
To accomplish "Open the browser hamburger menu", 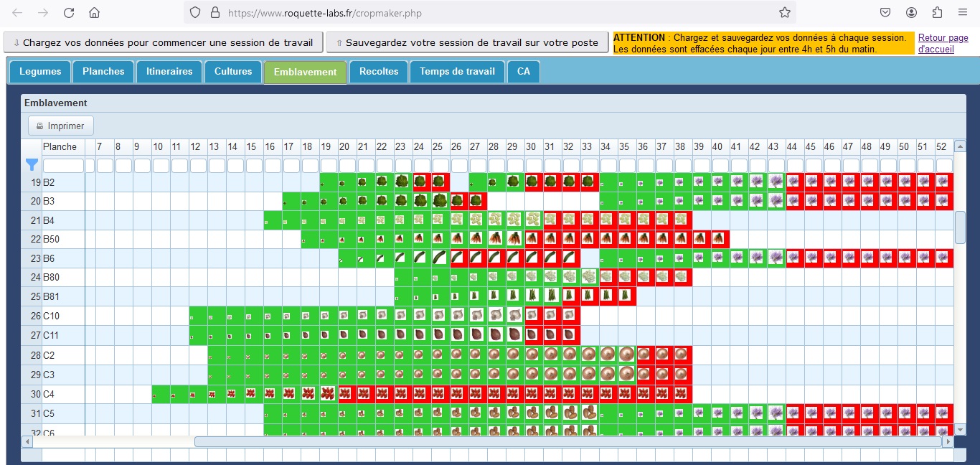I will coord(963,13).
